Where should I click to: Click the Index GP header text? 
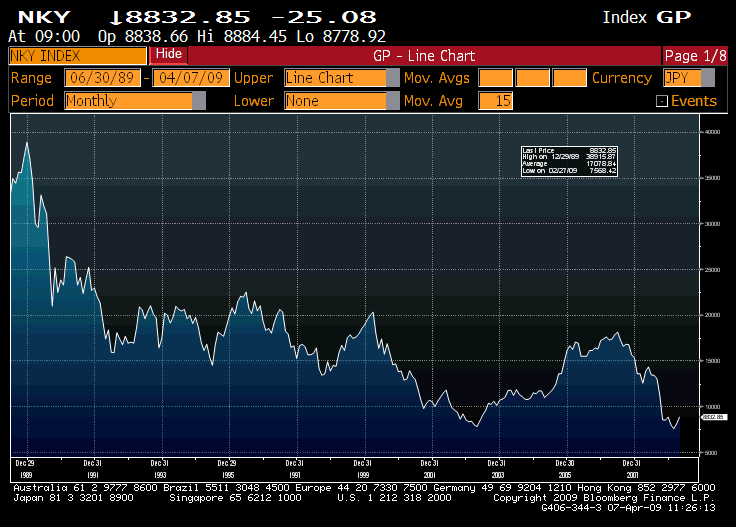click(x=647, y=17)
